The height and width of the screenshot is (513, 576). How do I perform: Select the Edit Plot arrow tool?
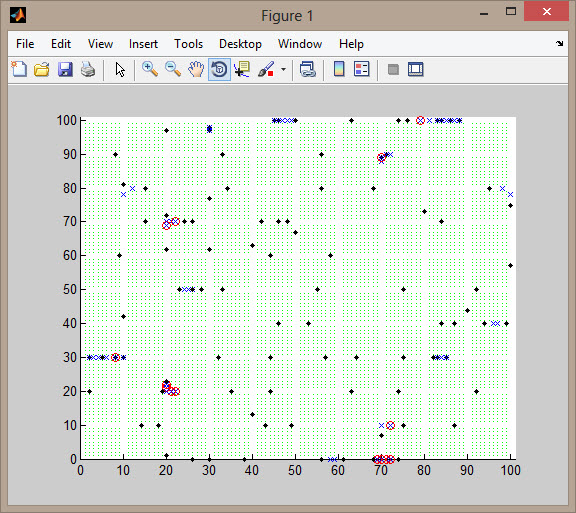[x=120, y=69]
